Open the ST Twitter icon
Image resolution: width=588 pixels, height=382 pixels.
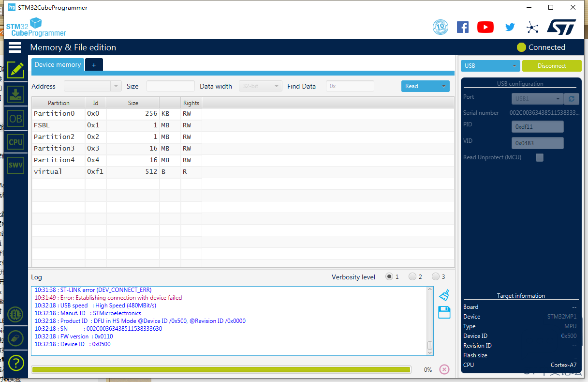[510, 27]
